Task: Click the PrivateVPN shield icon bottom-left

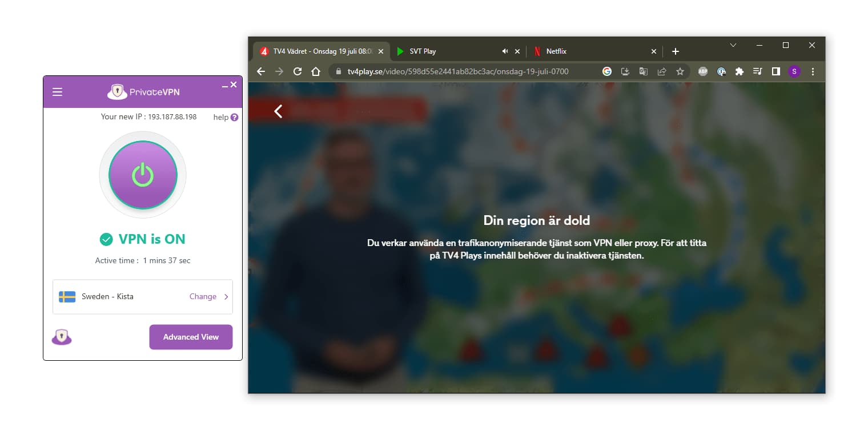Action: [62, 337]
